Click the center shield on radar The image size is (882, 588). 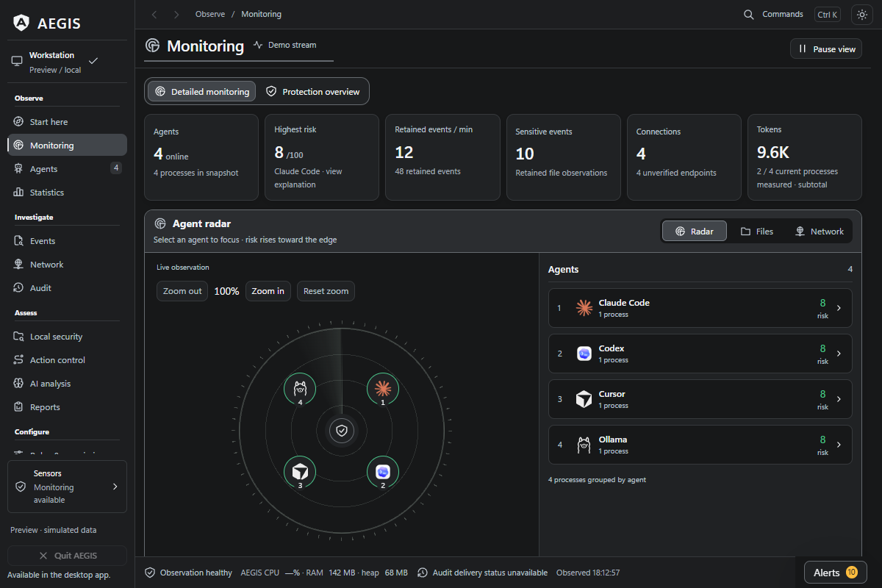click(x=342, y=431)
